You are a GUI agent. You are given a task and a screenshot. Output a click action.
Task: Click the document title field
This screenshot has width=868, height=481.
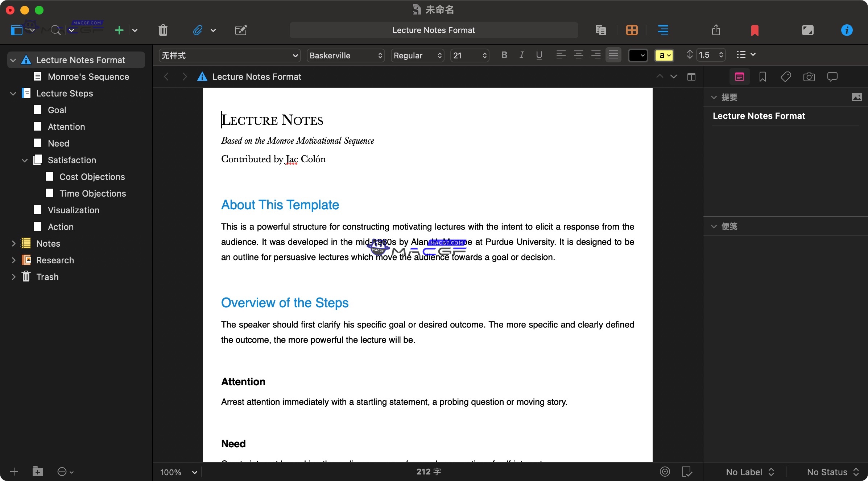(x=433, y=30)
